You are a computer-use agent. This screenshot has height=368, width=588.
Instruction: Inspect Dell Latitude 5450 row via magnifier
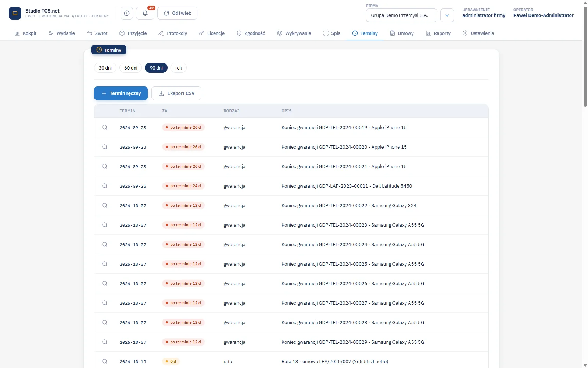[x=105, y=186]
